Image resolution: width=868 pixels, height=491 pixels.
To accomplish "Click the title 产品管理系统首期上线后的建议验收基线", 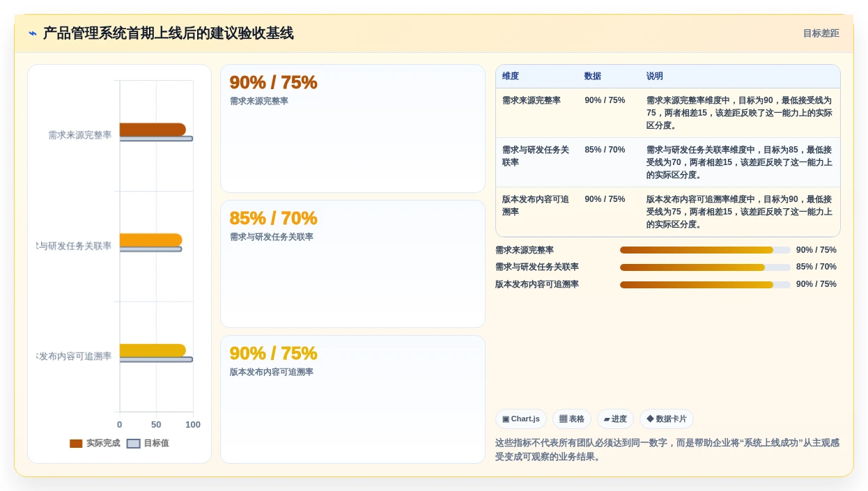I will (x=168, y=33).
